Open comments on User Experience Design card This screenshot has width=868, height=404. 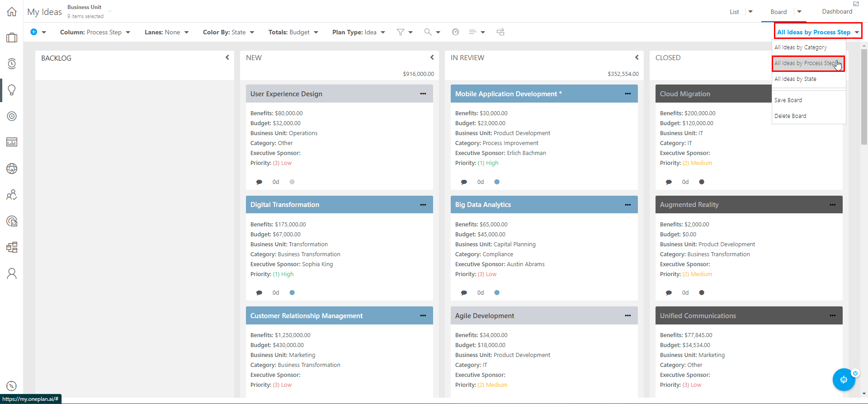point(259,182)
